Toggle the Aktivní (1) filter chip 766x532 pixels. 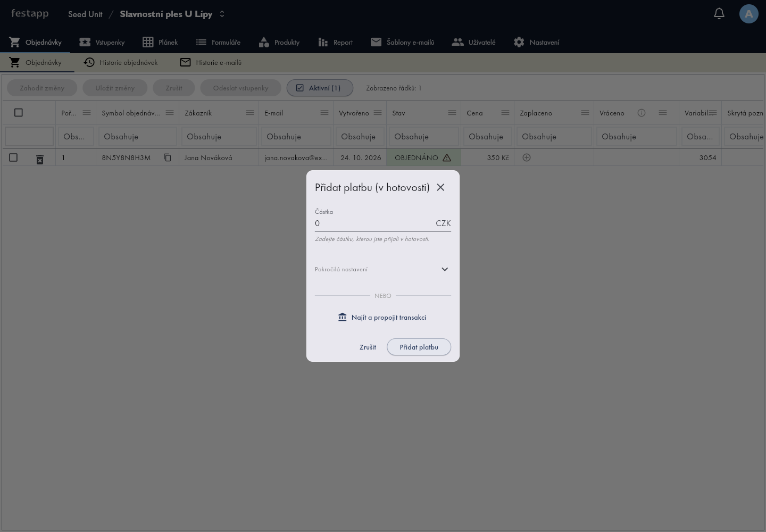(320, 88)
